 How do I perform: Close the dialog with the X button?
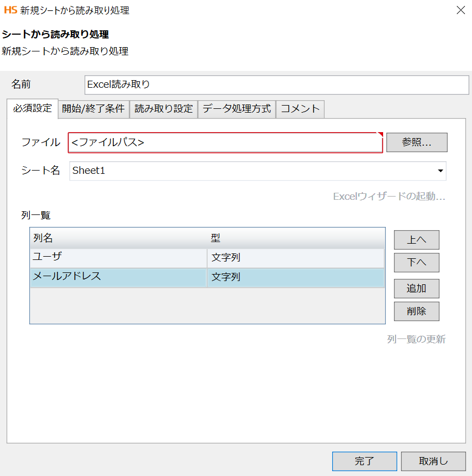tap(461, 10)
